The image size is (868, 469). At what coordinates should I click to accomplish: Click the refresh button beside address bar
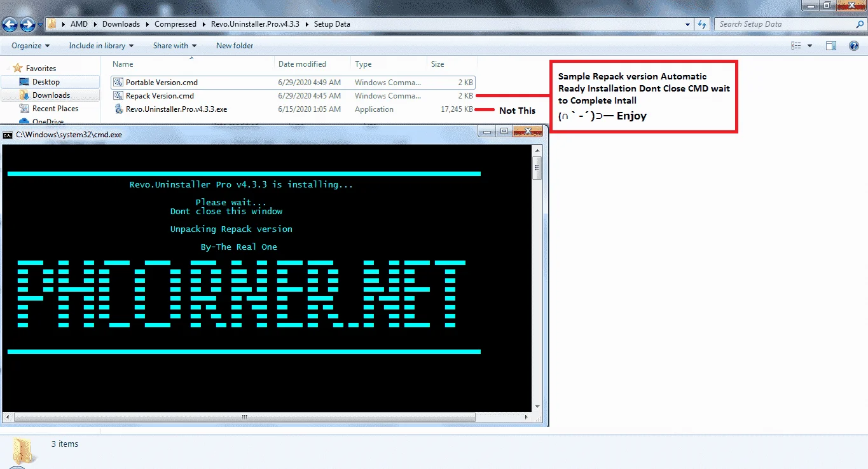click(x=702, y=24)
